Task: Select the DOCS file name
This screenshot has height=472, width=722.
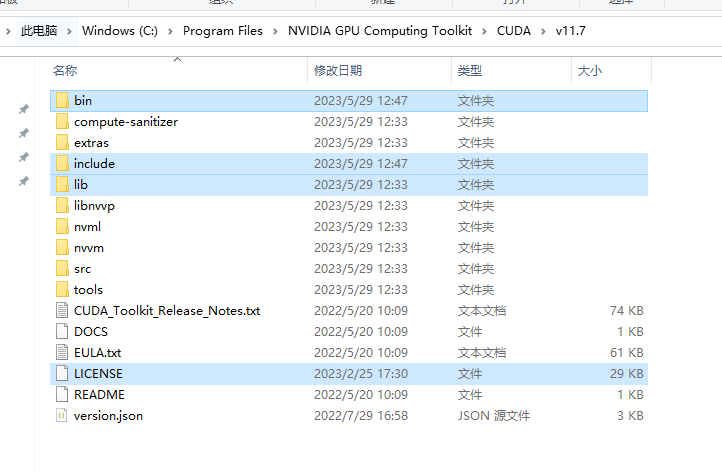Action: [x=91, y=332]
